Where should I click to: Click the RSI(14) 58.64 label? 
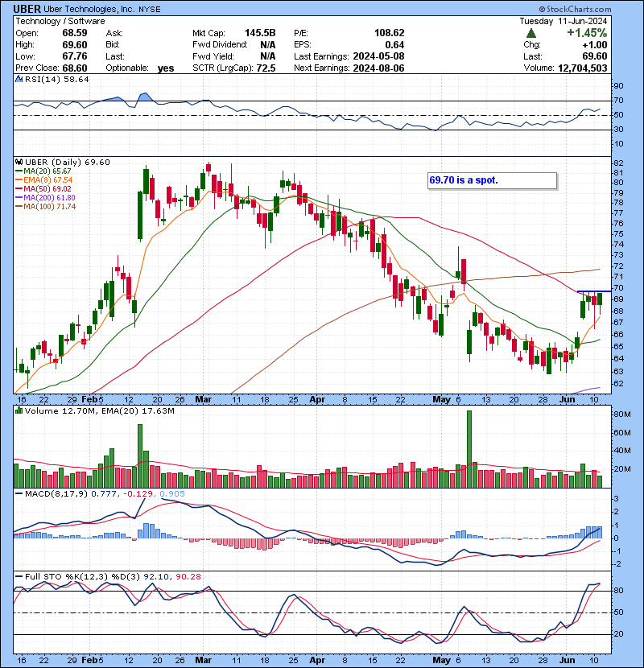click(x=56, y=79)
